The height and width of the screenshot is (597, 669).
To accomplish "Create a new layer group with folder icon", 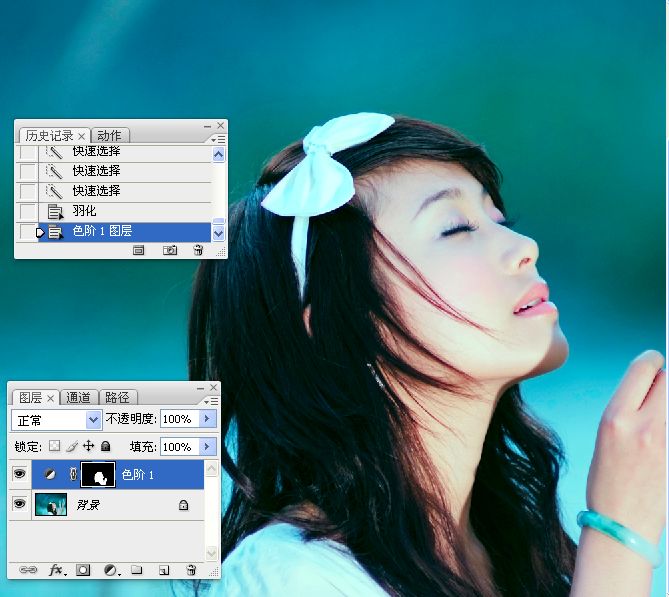I will coord(137,570).
